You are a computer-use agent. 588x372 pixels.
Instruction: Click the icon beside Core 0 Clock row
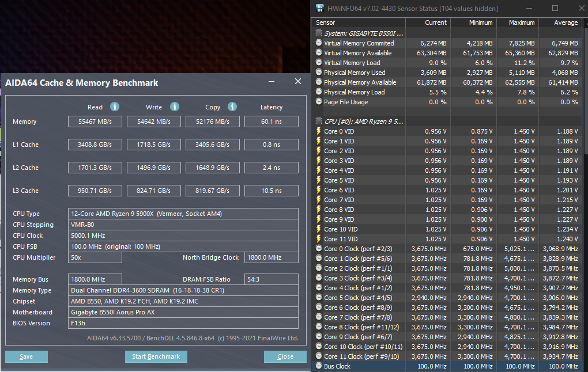319,248
